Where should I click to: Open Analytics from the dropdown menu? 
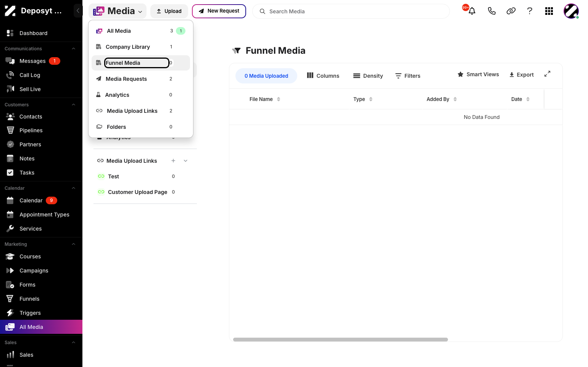(x=141, y=95)
